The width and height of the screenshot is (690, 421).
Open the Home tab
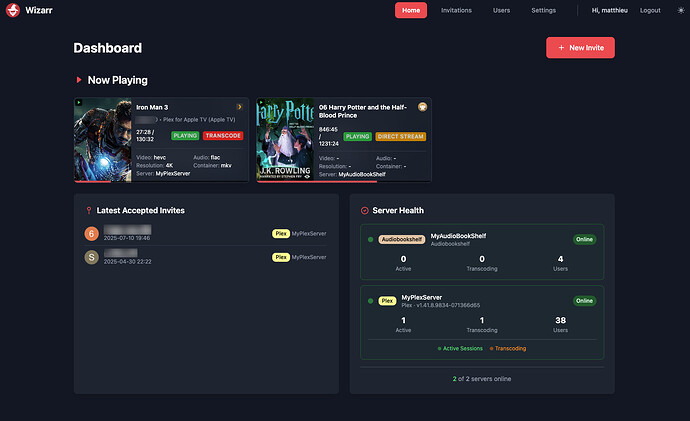(411, 10)
